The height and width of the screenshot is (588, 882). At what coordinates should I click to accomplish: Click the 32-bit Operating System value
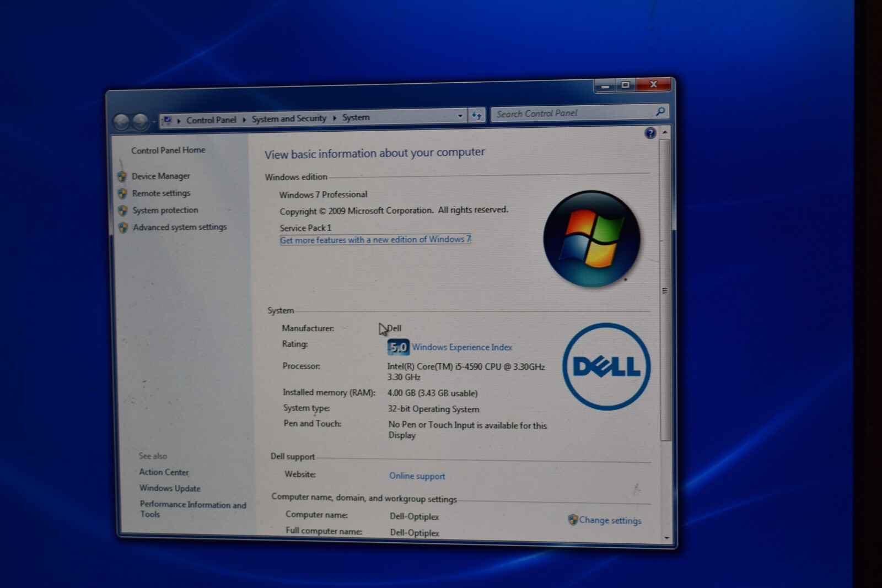coord(433,409)
